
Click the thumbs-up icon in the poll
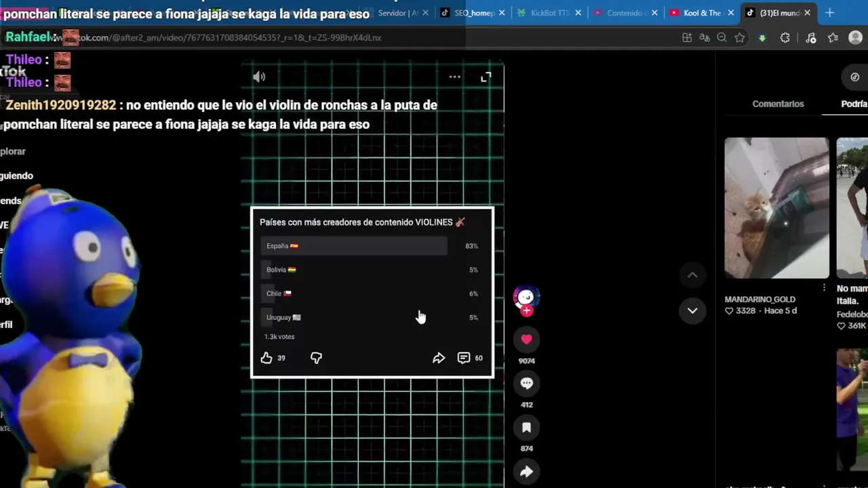tap(267, 358)
